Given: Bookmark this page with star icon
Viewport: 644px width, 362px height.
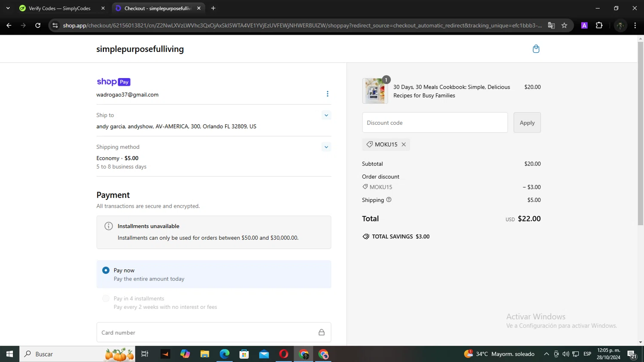Looking at the screenshot, I should click(564, 25).
